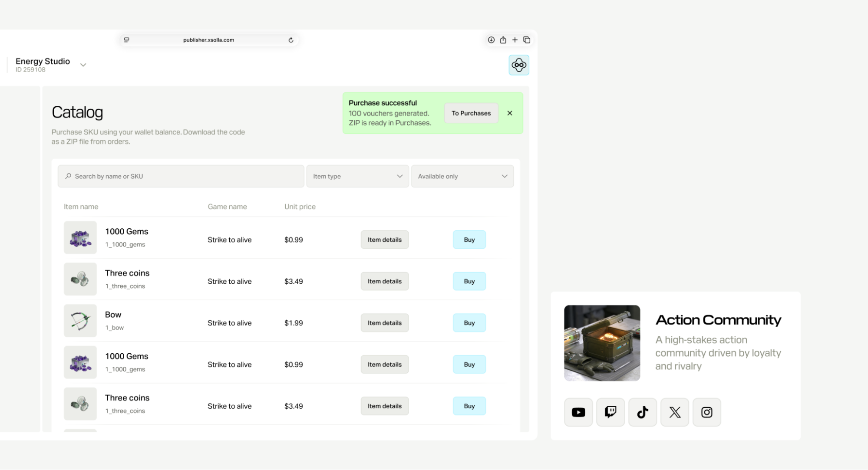Open the Available only filter dropdown
This screenshot has width=868, height=470.
(x=462, y=176)
